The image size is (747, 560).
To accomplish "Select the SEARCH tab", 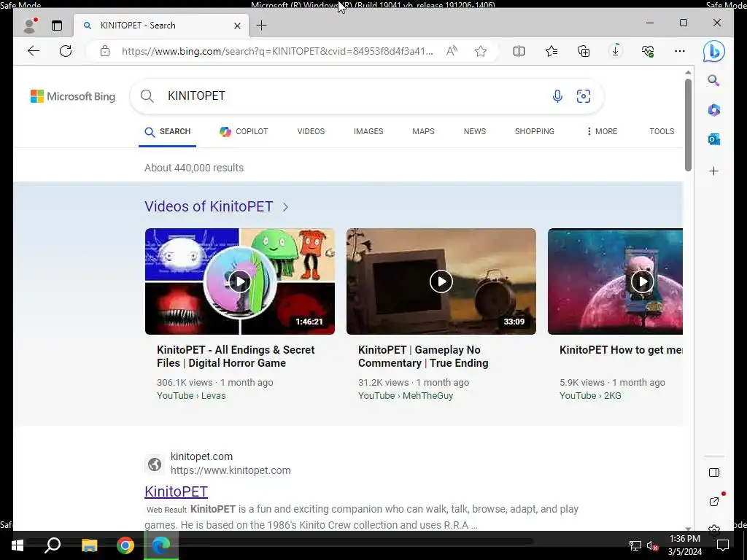I will (167, 132).
